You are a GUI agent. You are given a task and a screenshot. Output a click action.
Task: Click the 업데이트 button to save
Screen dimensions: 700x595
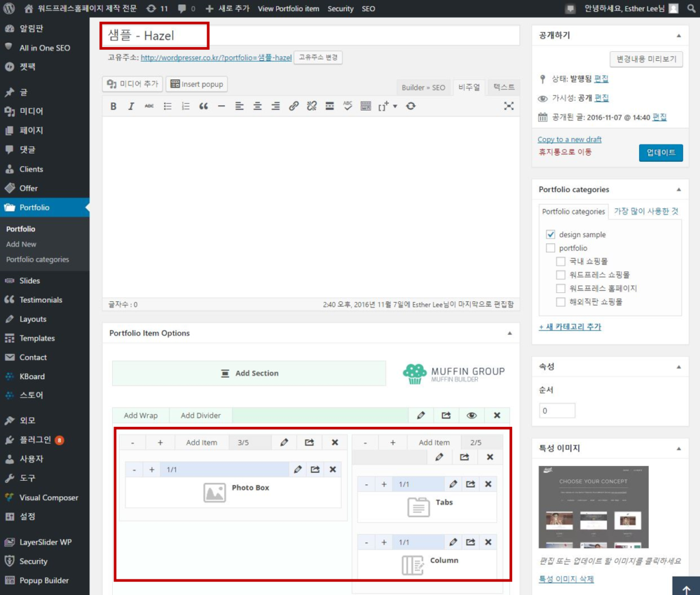[x=660, y=153]
